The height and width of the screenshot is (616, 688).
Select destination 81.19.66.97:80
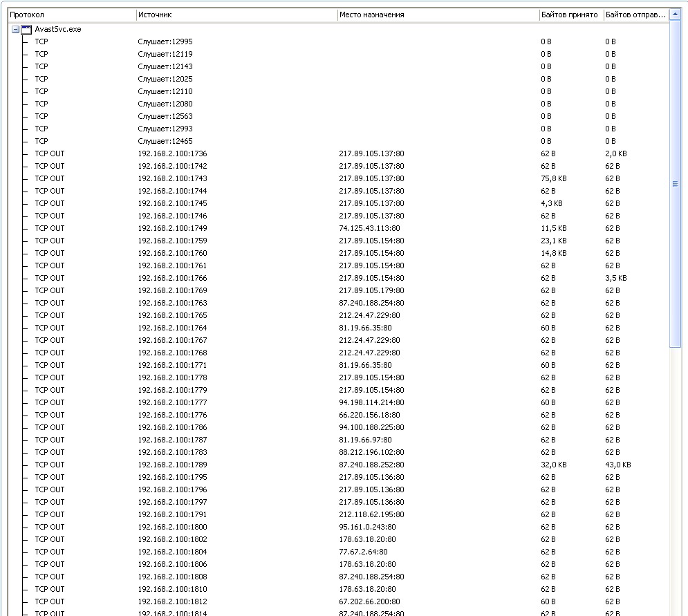[x=366, y=440]
